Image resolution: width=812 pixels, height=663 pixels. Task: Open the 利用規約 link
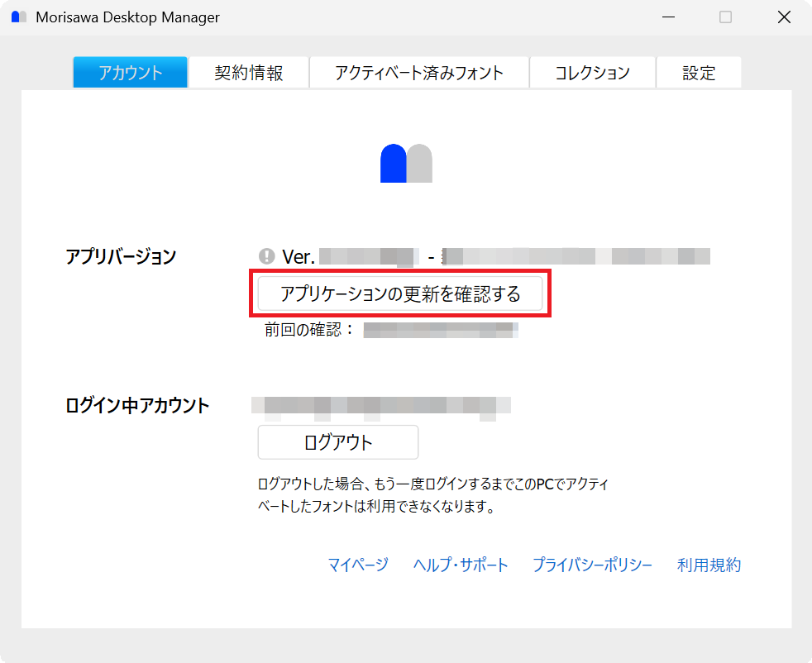[709, 565]
